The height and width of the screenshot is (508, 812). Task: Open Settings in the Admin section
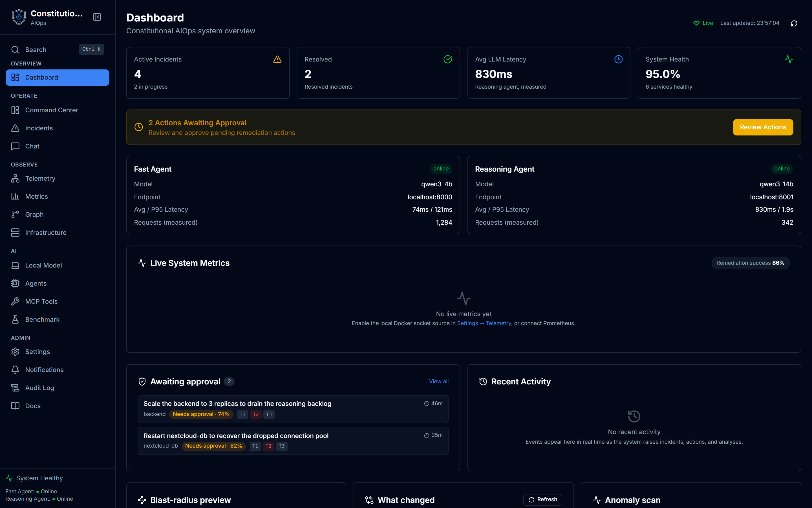pyautogui.click(x=58, y=352)
